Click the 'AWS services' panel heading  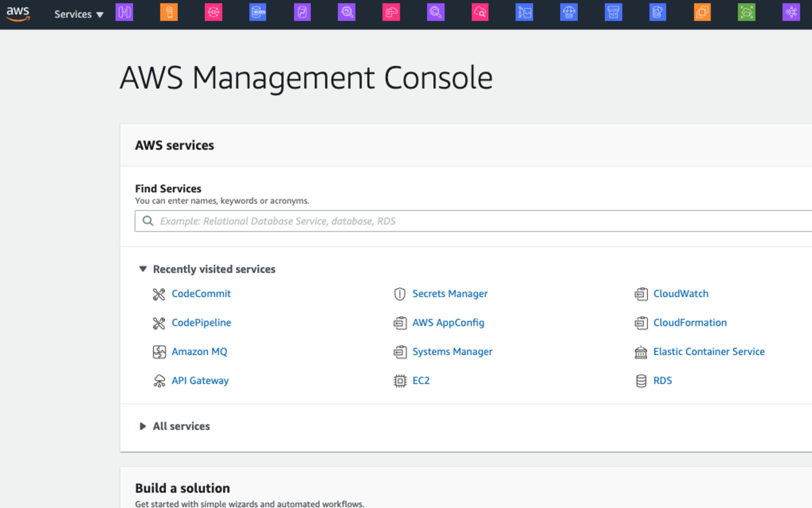pos(174,145)
